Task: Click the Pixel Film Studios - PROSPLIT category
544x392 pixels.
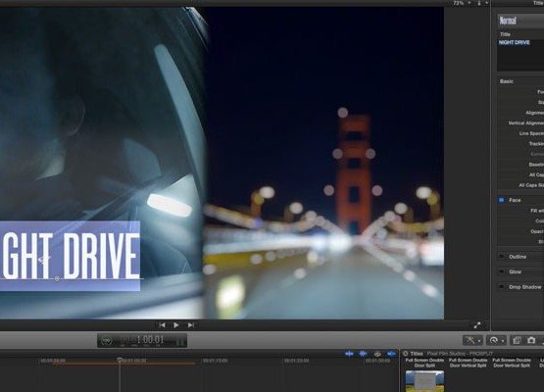Action: point(460,354)
